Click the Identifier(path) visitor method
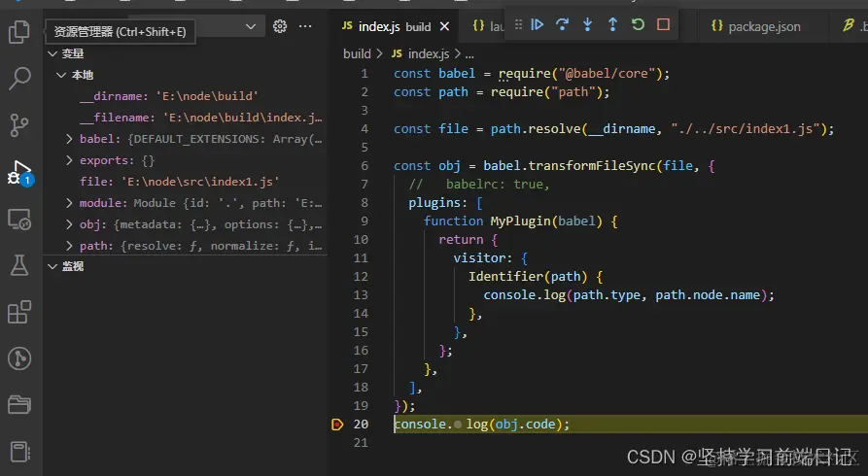The width and height of the screenshot is (868, 476). [528, 277]
